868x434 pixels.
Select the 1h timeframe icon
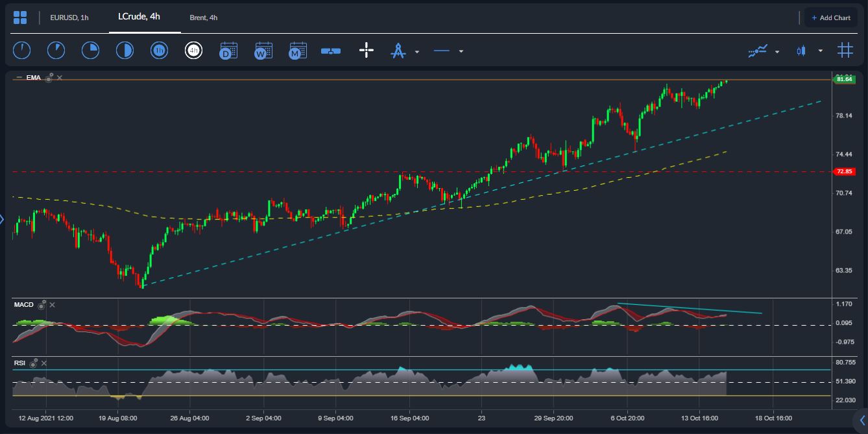point(159,51)
